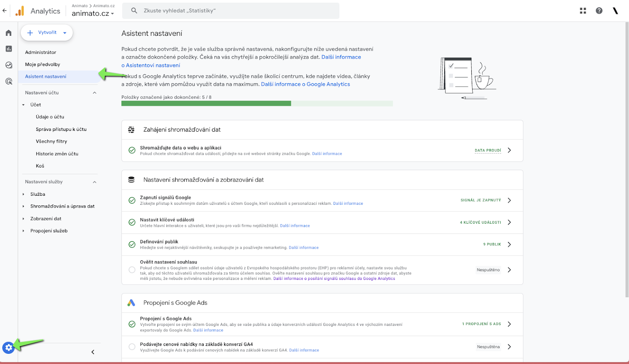Open link about posílání signálů souhlasu

click(x=334, y=279)
